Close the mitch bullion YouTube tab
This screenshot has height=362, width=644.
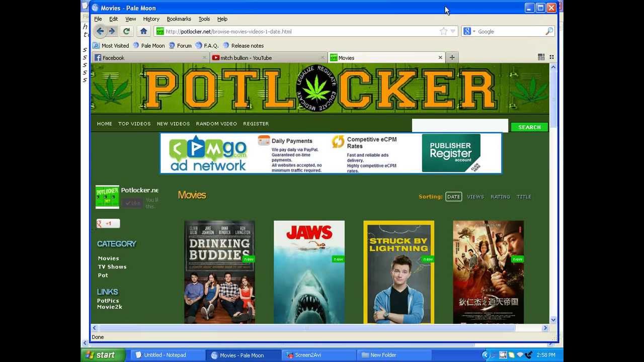(323, 58)
